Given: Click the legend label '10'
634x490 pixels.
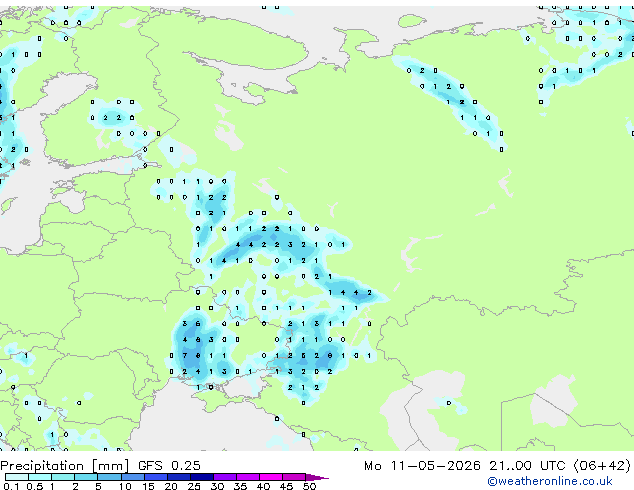Looking at the screenshot, I should tap(125, 486).
